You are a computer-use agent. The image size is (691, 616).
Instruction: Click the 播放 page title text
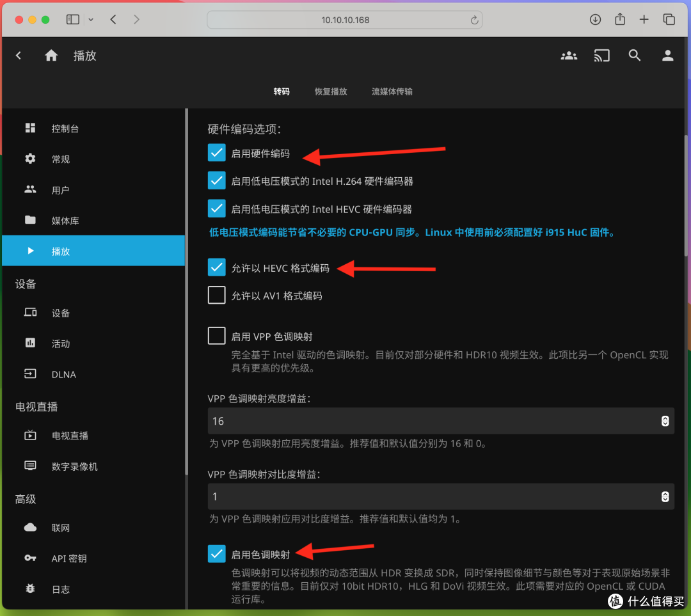point(84,56)
